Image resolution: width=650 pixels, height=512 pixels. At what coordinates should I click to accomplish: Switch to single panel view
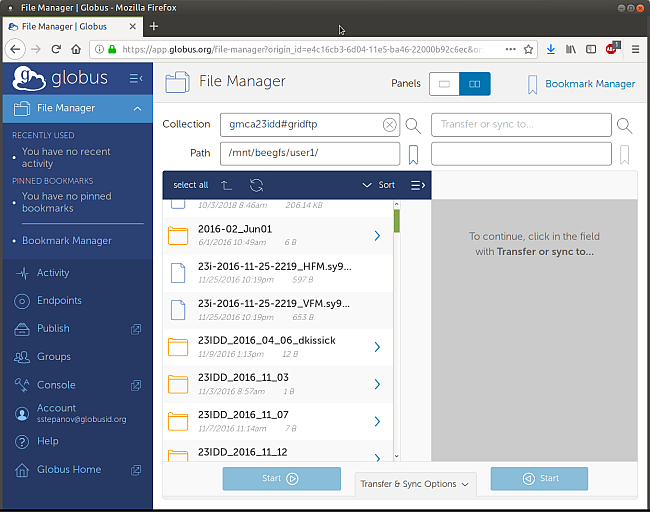point(444,84)
